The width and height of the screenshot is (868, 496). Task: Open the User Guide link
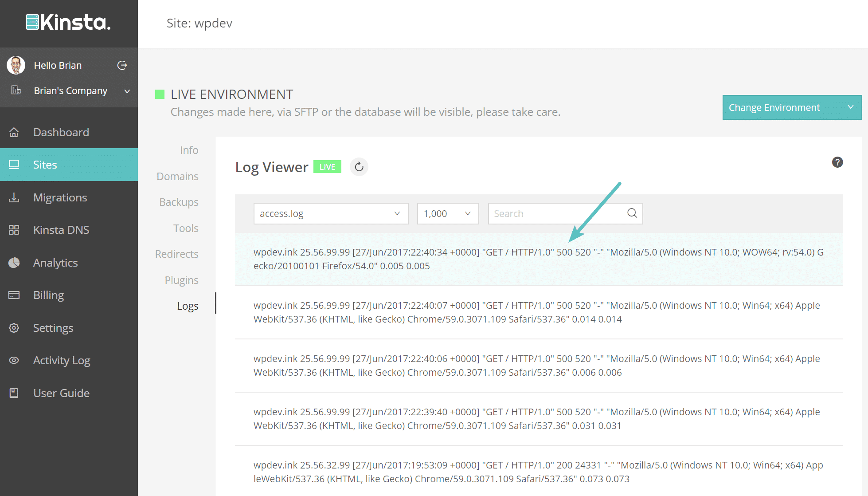coord(61,393)
